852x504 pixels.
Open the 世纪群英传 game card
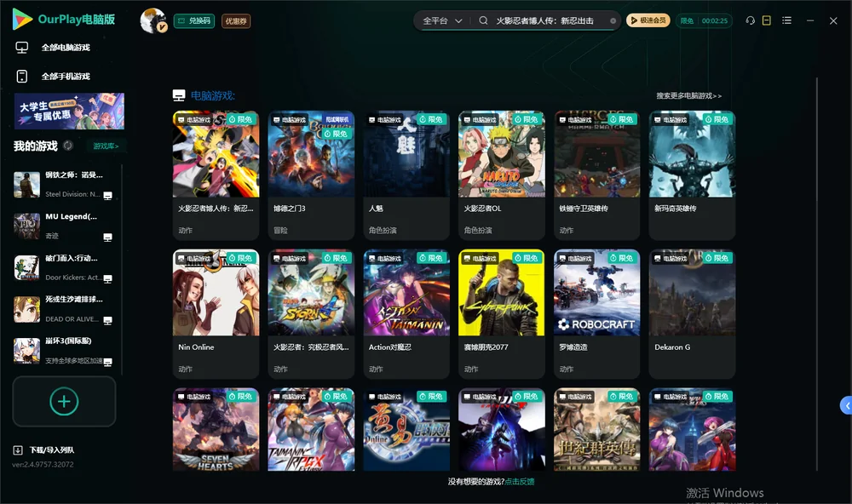[596, 429]
